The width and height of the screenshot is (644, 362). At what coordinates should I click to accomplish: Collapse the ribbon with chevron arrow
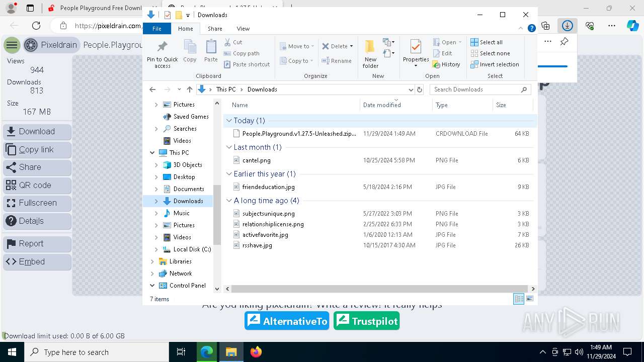[521, 29]
